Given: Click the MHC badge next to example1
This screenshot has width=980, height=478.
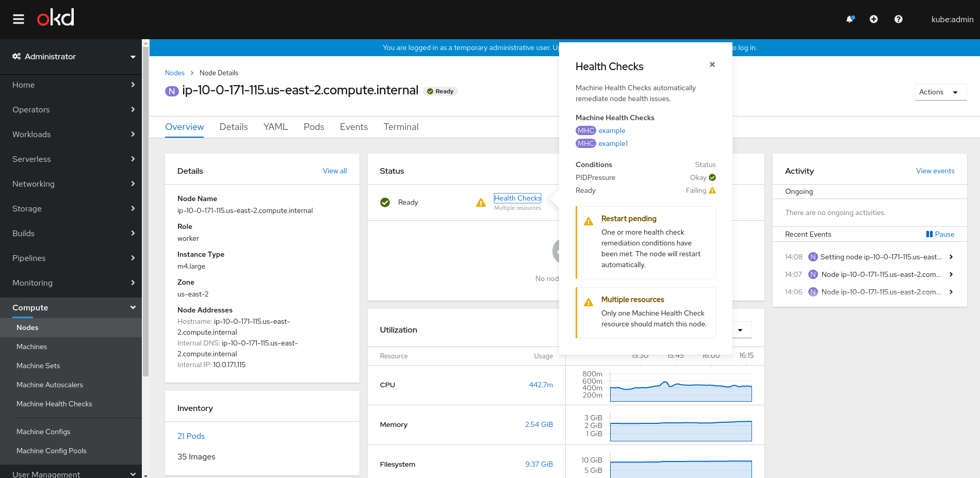Looking at the screenshot, I should 586,143.
